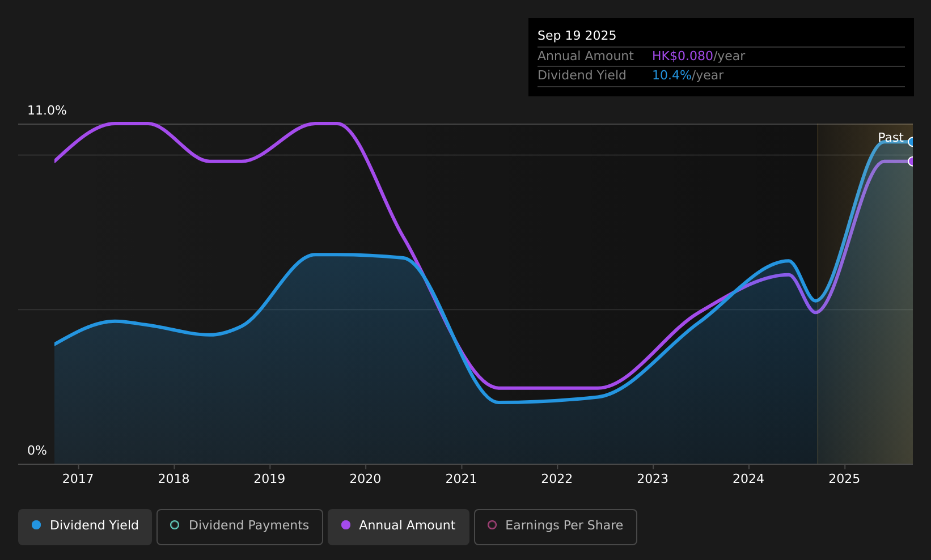Click the 2017 axis label
Image resolution: width=931 pixels, height=560 pixels.
coord(78,479)
